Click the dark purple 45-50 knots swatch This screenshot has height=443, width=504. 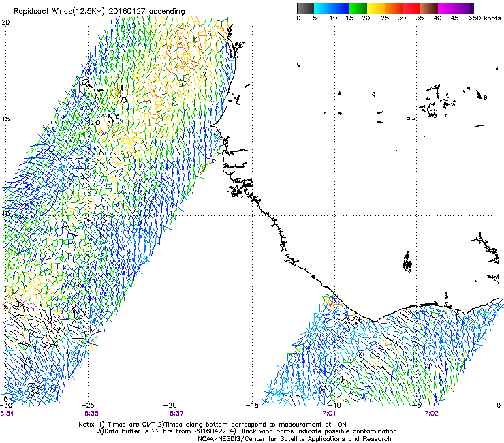pyautogui.click(x=464, y=8)
